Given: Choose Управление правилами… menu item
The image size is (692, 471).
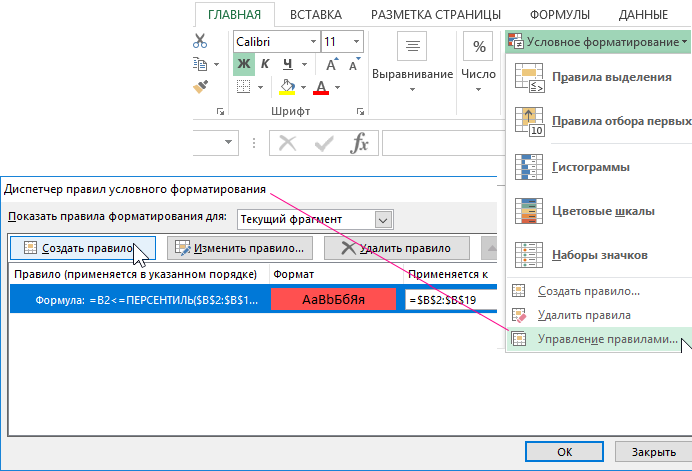Looking at the screenshot, I should point(599,339).
